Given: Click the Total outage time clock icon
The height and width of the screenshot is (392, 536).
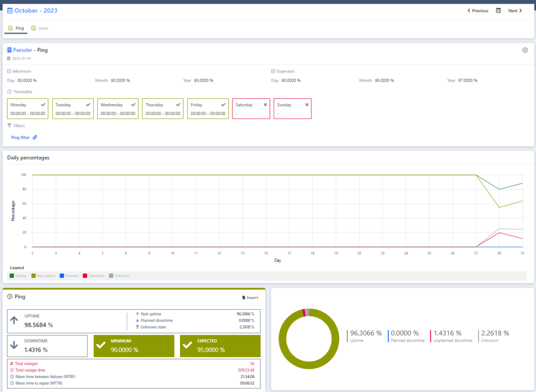Looking at the screenshot, I should tap(12, 370).
